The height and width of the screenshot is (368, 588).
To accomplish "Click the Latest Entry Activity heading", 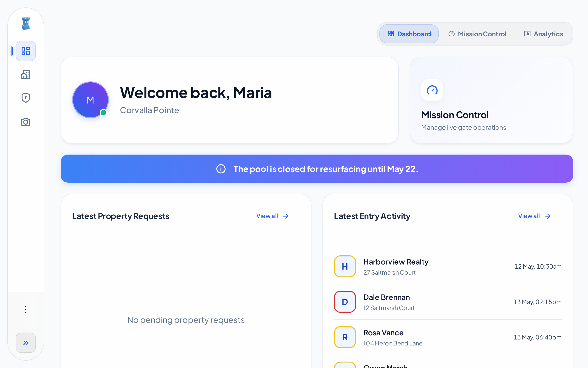I will click(x=372, y=216).
